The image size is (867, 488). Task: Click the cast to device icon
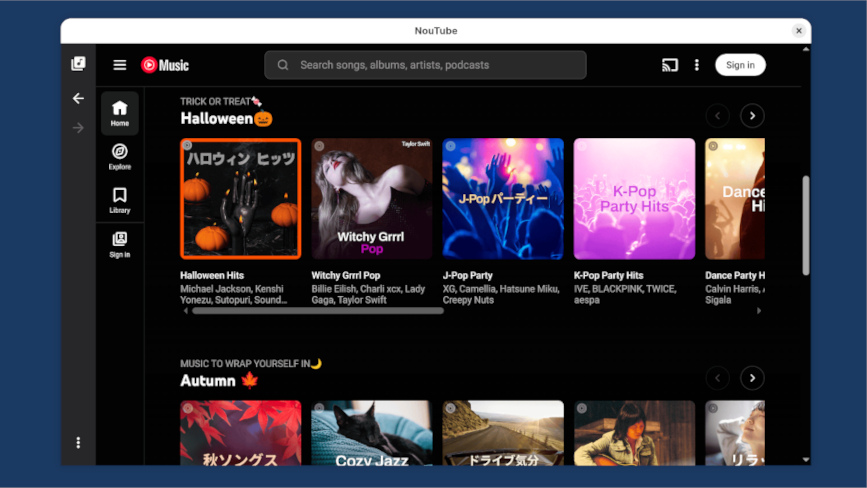(670, 65)
